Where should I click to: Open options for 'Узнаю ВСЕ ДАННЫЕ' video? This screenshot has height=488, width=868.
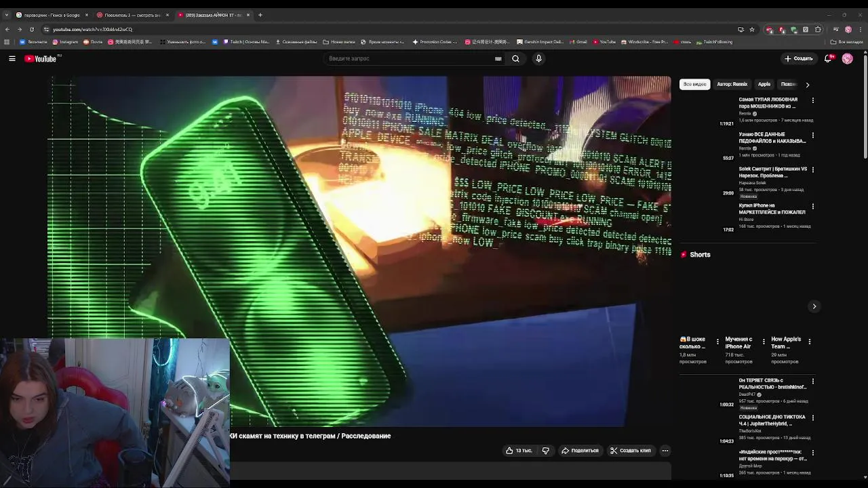coord(812,135)
